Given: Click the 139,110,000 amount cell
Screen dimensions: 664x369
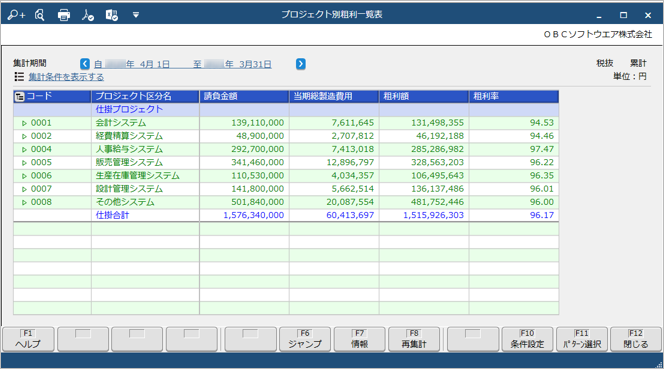Looking at the screenshot, I should tap(244, 123).
